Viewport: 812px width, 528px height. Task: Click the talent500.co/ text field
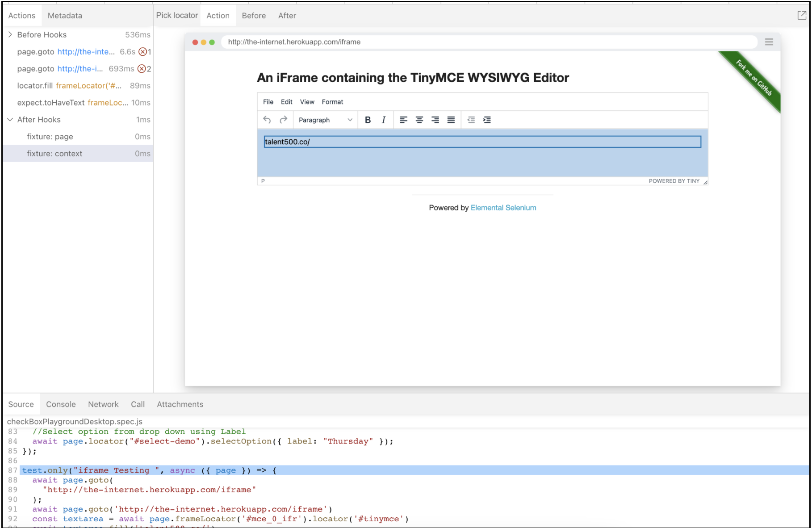(482, 142)
